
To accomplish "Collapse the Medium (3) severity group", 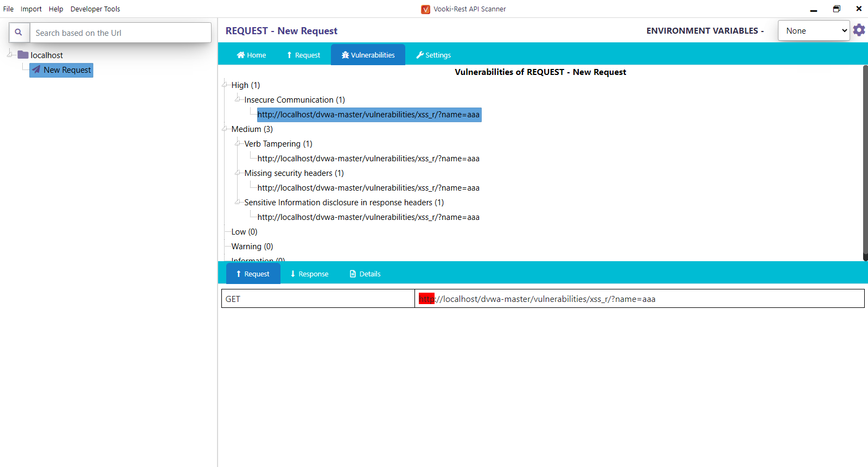I will point(225,128).
